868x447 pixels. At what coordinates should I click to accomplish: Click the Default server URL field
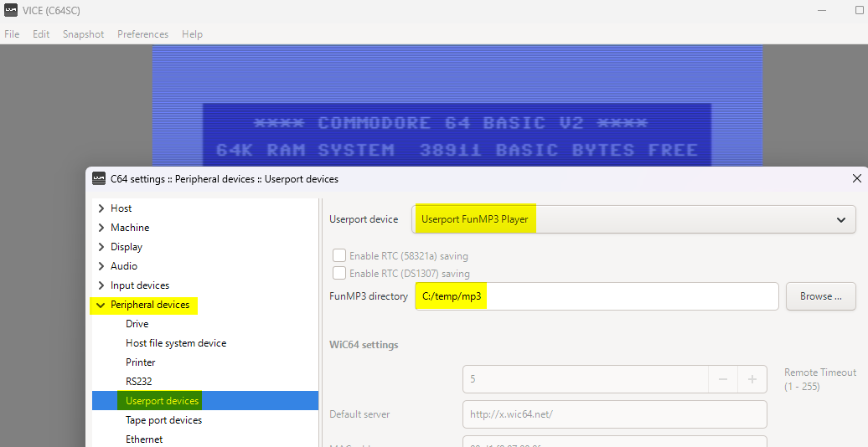click(x=614, y=414)
